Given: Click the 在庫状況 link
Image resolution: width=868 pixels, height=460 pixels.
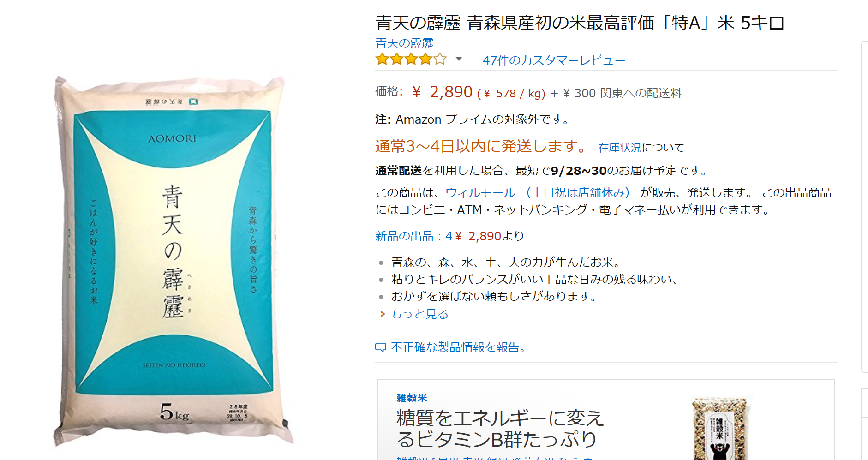Looking at the screenshot, I should click(x=620, y=148).
